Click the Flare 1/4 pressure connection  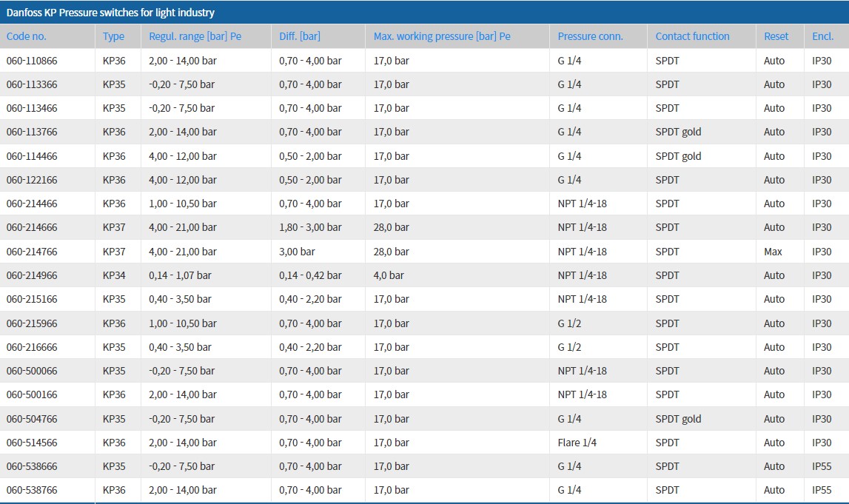click(577, 443)
